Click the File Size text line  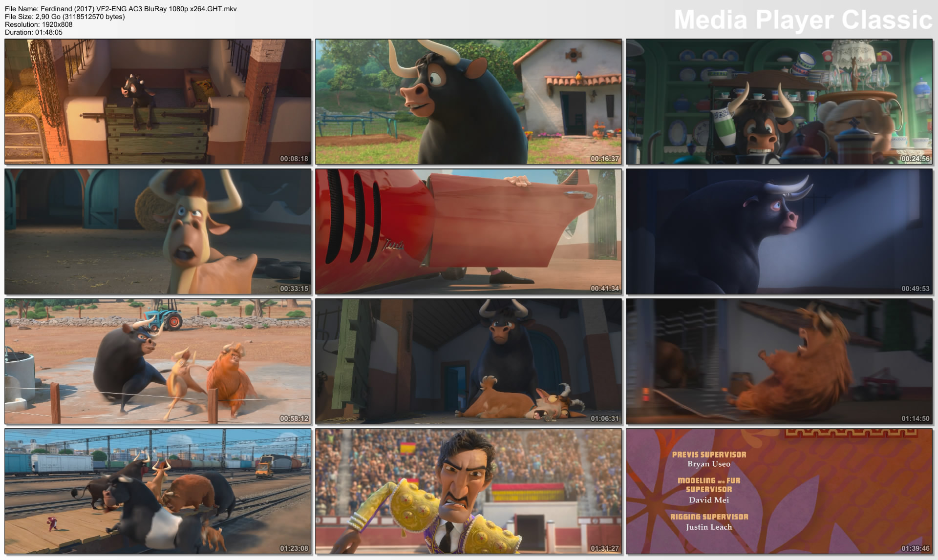tap(64, 17)
